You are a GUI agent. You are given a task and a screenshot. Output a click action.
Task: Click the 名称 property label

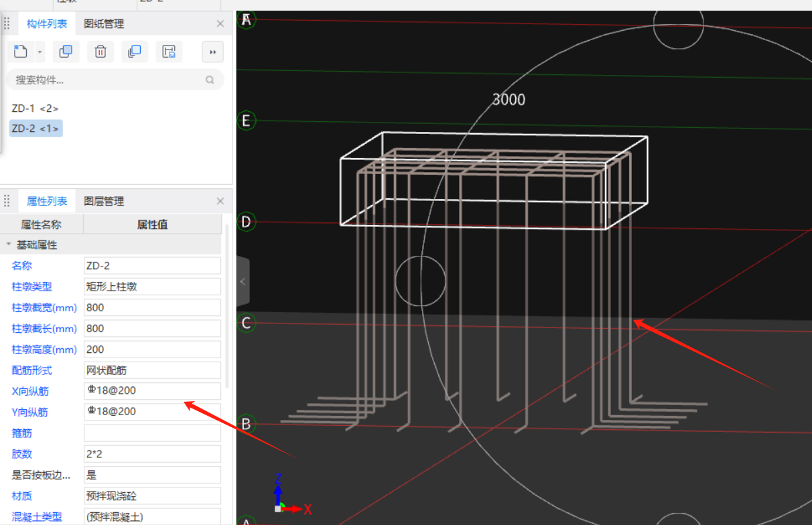point(22,266)
